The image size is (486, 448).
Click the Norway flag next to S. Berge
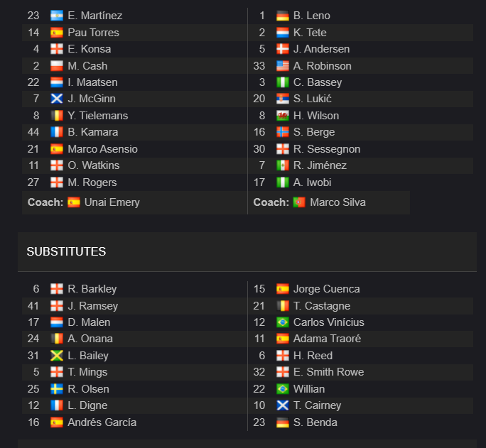pos(283,132)
